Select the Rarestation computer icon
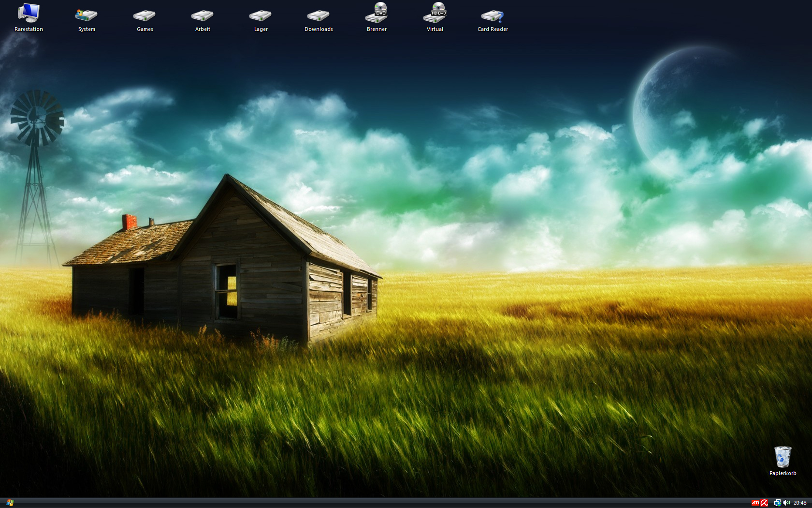Viewport: 812px width, 508px height. tap(29, 13)
